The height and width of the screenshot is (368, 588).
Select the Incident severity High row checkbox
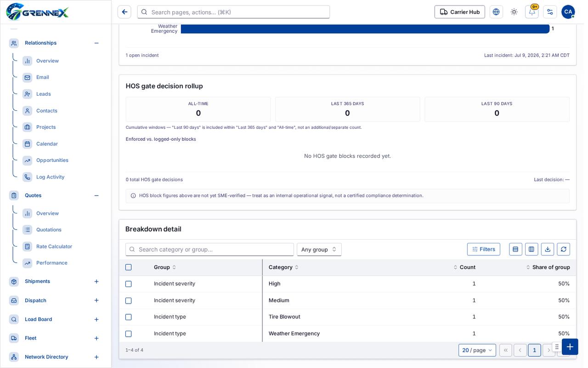click(129, 284)
